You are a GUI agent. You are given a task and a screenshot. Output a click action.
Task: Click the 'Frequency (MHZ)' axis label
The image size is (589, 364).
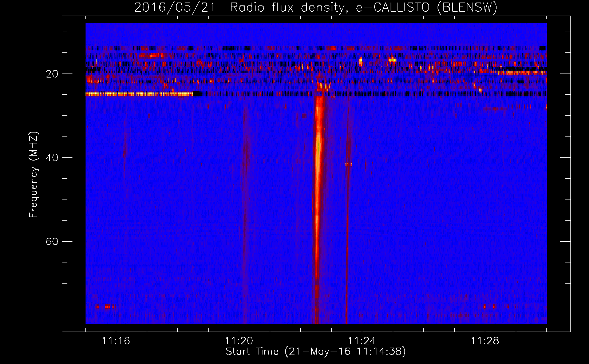(x=33, y=175)
